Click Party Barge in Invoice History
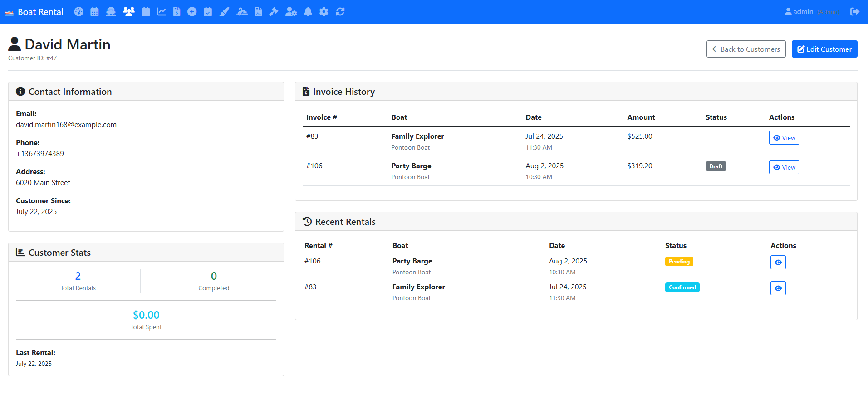The image size is (868, 409). (x=412, y=166)
